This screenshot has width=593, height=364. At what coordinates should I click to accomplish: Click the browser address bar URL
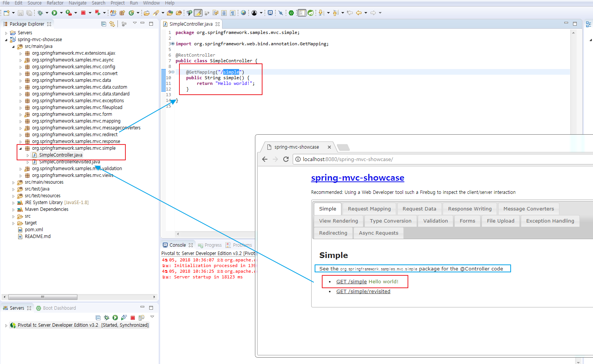click(348, 159)
